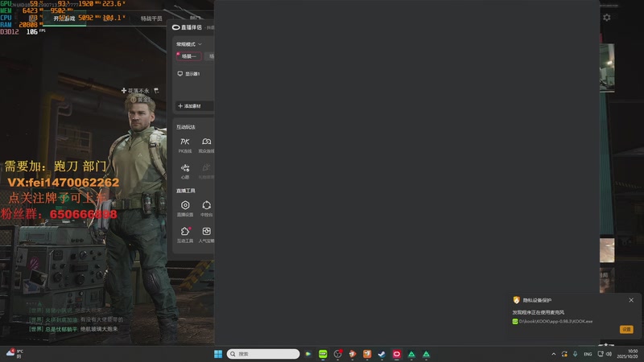The image size is (644, 362).
Task: Click the 开始游戏 start game tab
Action: coord(64,19)
